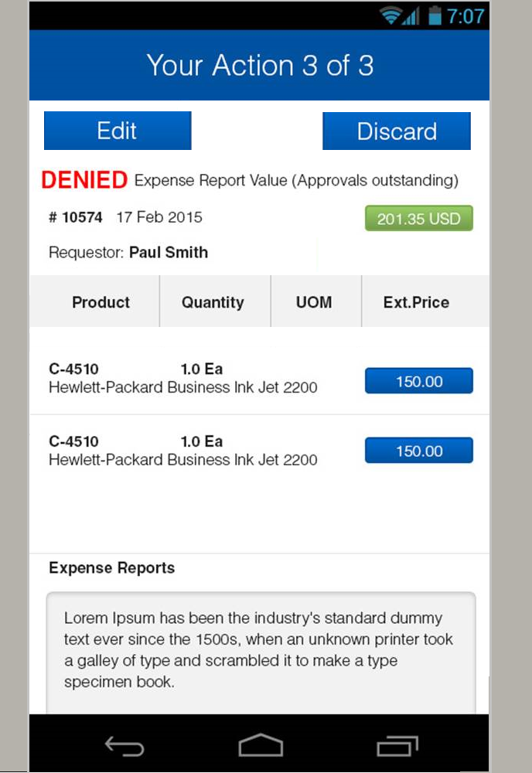Tap the Android back navigation icon
532x773 pixels.
[124, 746]
